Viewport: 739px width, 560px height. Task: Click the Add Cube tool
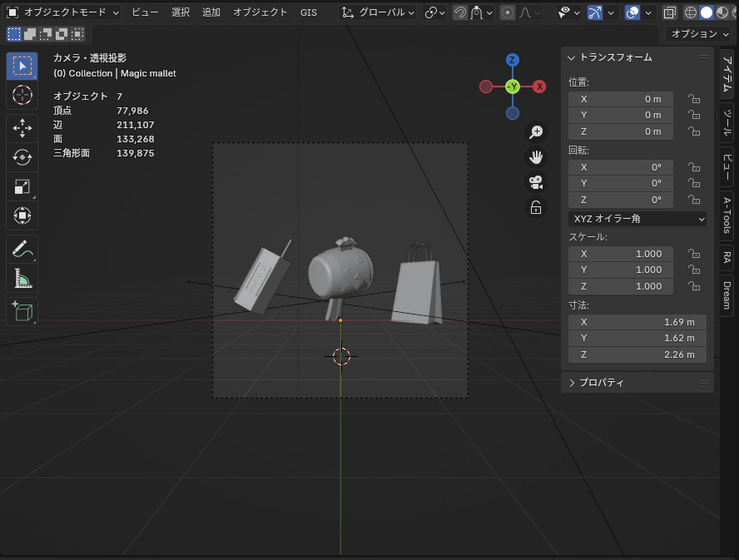pyautogui.click(x=22, y=311)
